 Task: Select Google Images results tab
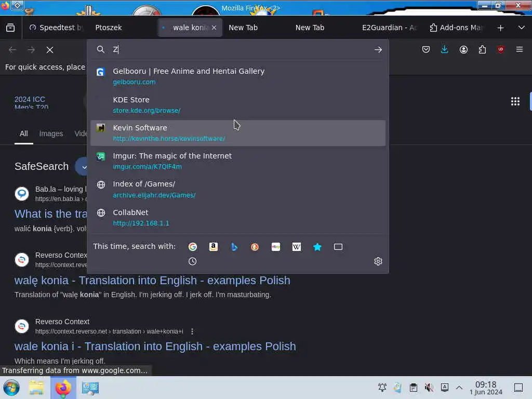[51, 134]
